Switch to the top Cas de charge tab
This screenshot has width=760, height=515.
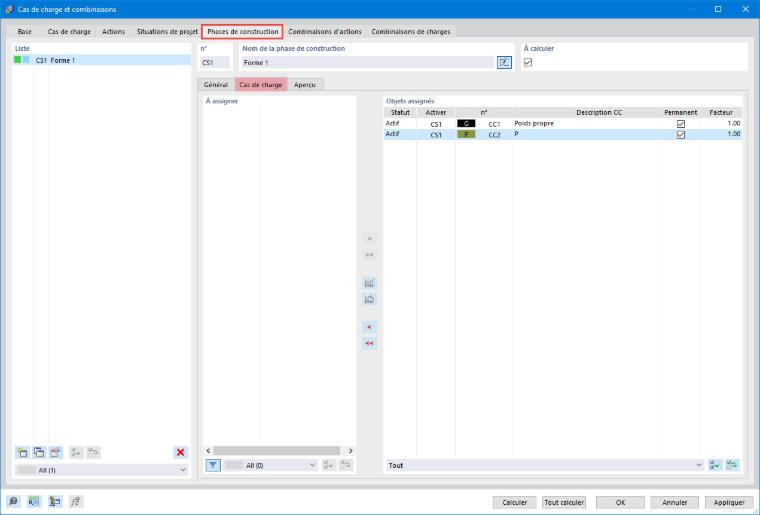(x=69, y=31)
